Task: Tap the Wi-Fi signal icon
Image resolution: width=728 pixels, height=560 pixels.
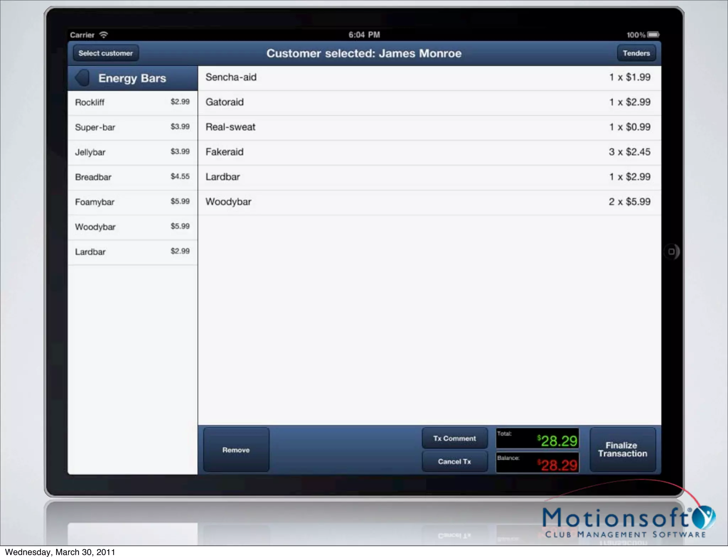Action: [103, 35]
